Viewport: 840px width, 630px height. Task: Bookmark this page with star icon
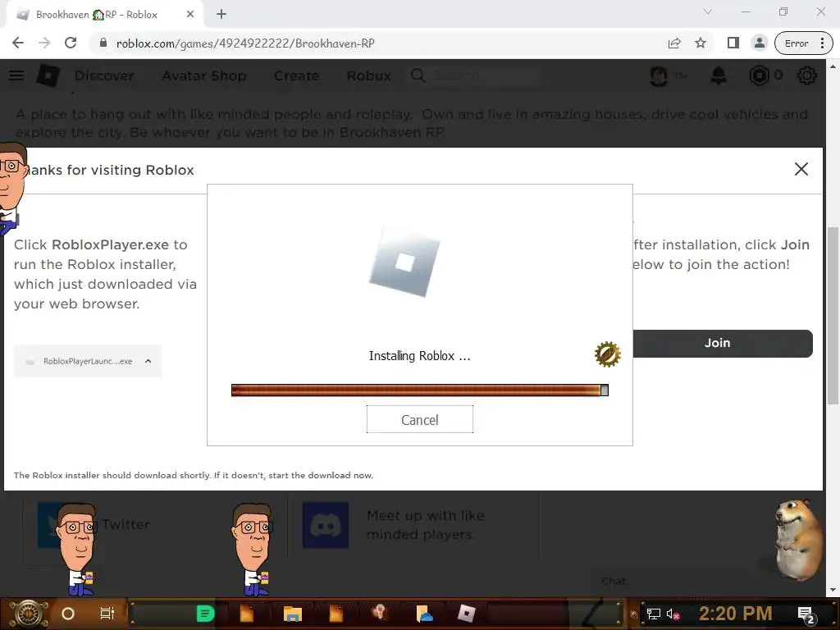pos(701,43)
